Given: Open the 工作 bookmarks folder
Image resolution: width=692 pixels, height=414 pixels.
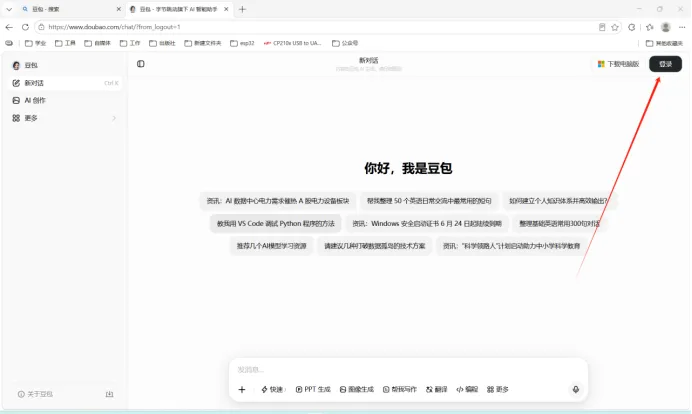Looking at the screenshot, I should pyautogui.click(x=130, y=43).
